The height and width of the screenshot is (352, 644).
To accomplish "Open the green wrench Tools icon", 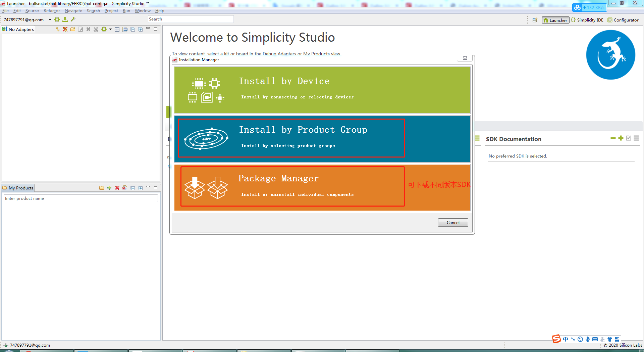I will 73,19.
